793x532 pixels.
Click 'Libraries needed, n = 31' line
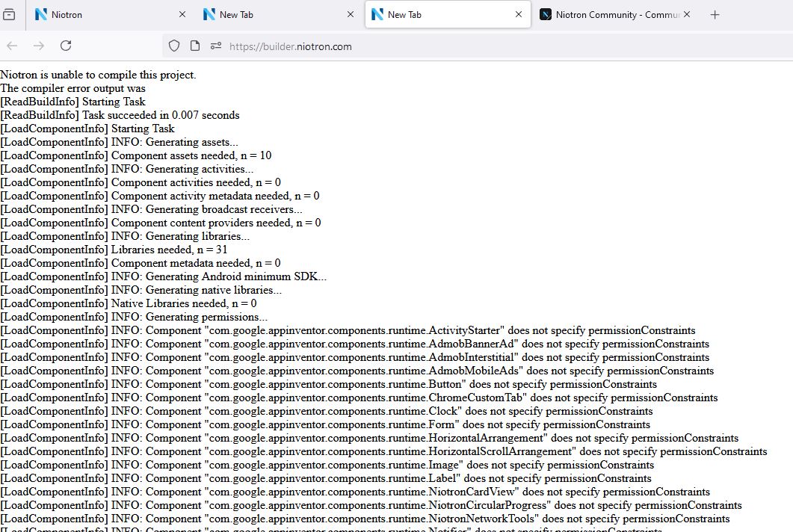pyautogui.click(x=114, y=250)
